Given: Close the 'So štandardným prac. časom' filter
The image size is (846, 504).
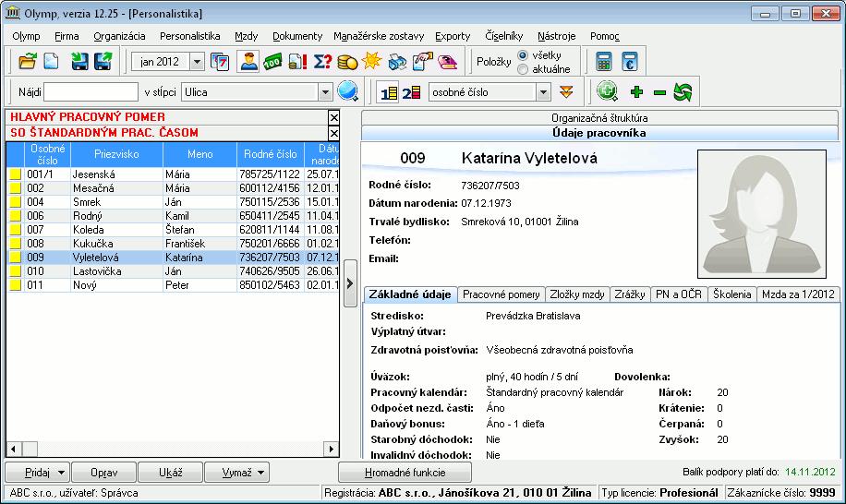Looking at the screenshot, I should (x=334, y=133).
